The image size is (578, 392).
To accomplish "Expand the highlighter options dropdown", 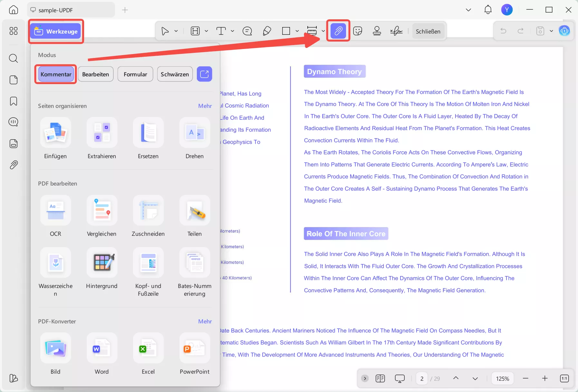I will click(x=206, y=31).
